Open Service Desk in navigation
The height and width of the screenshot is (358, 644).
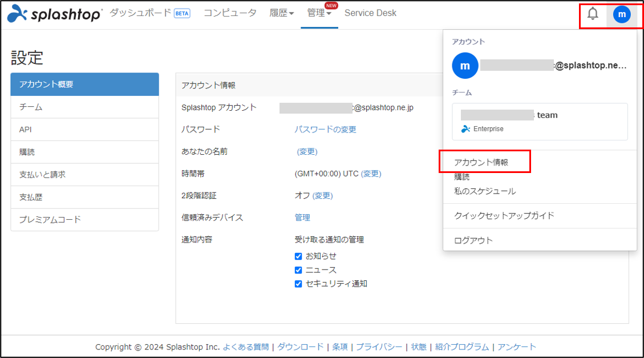pyautogui.click(x=370, y=13)
